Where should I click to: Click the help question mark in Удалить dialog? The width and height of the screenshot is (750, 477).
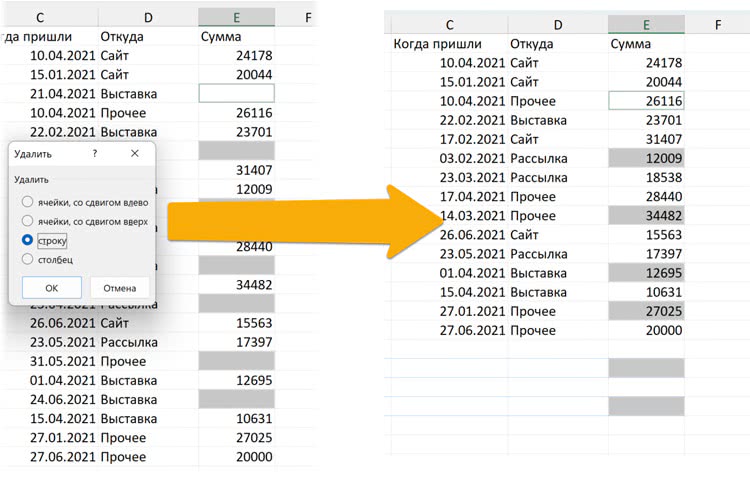click(95, 154)
